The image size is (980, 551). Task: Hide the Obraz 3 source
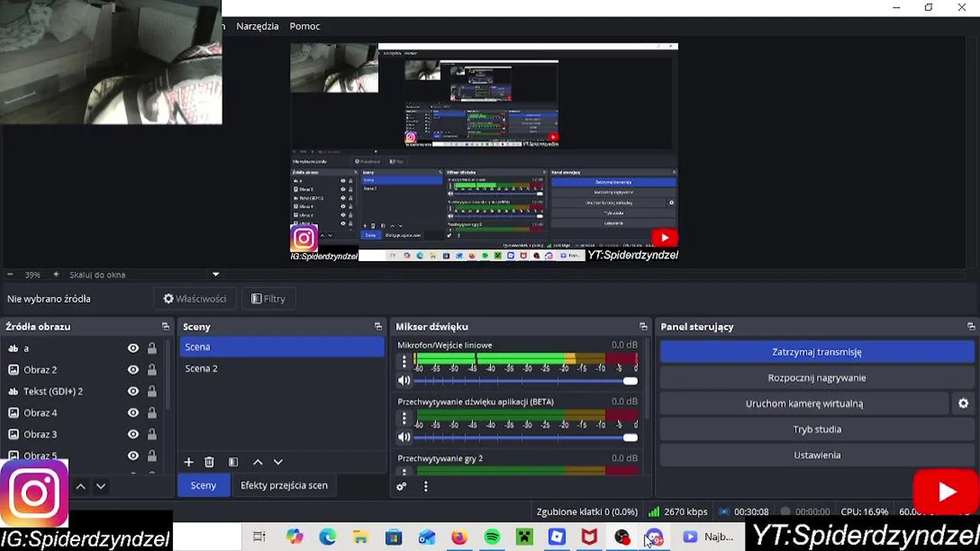(133, 434)
